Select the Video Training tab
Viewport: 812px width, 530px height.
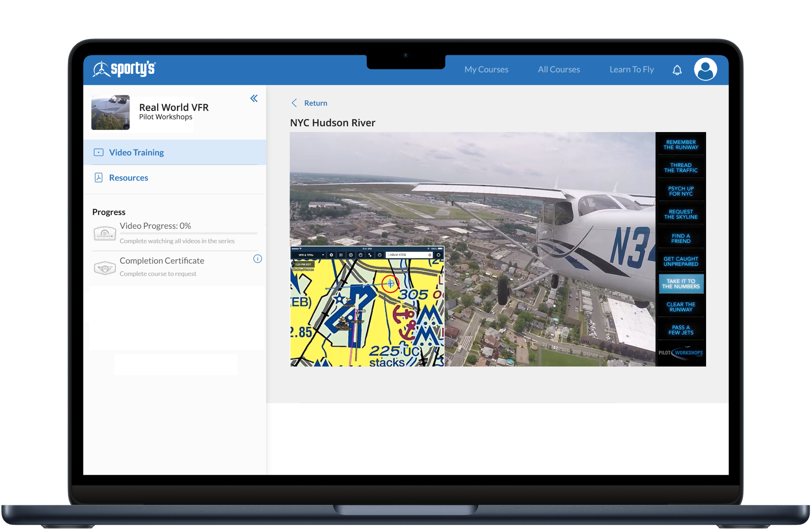[x=136, y=152]
